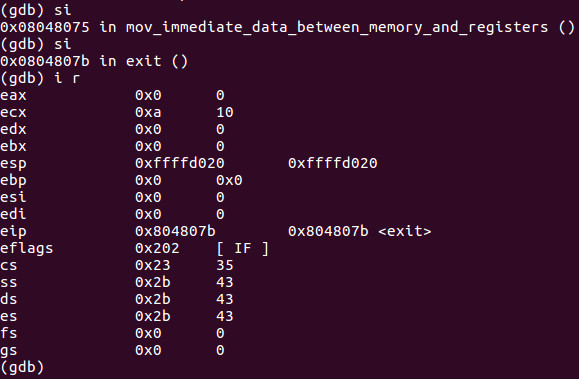Viewport: 579px width, 379px height.
Task: Click the eax register value 0x0
Action: coord(148,95)
